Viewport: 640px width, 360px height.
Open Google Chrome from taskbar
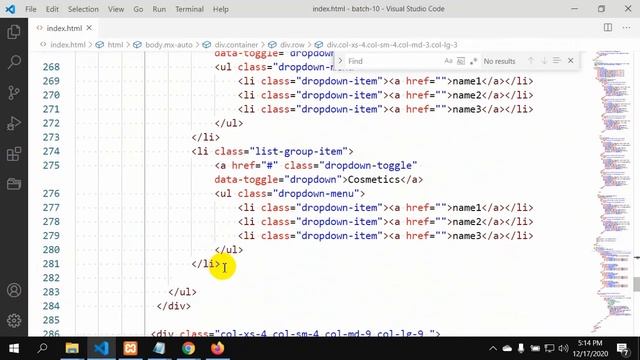(188, 349)
